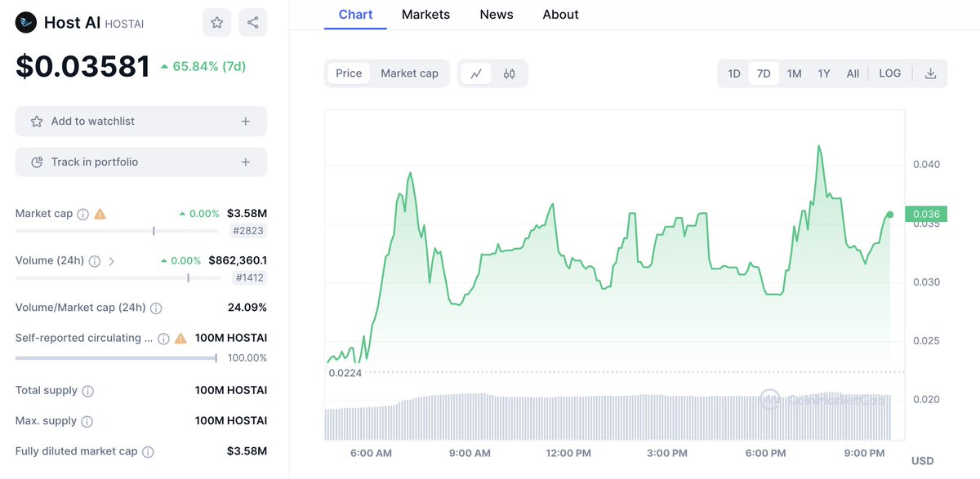The image size is (980, 479).
Task: Click the 24.09% volume ratio value
Action: click(x=247, y=308)
